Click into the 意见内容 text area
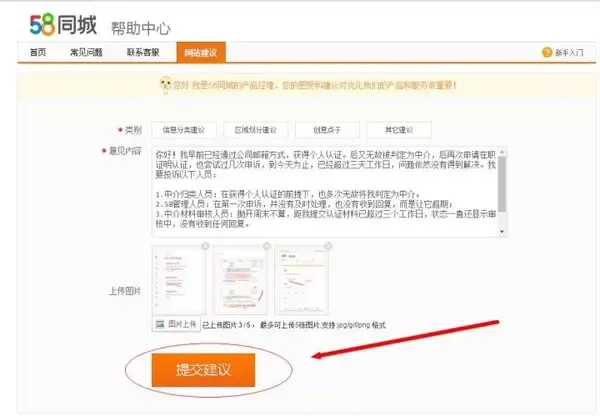Viewport: 600px width, 416px height. point(325,192)
